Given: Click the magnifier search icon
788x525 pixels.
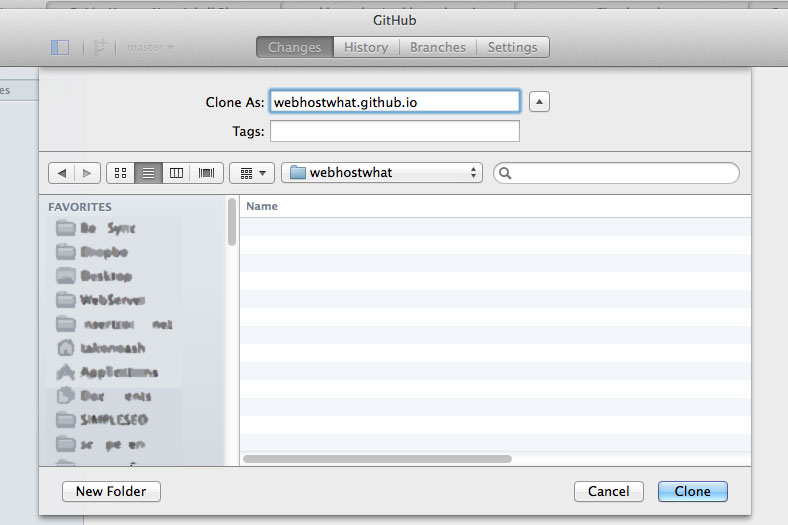Looking at the screenshot, I should [x=505, y=173].
